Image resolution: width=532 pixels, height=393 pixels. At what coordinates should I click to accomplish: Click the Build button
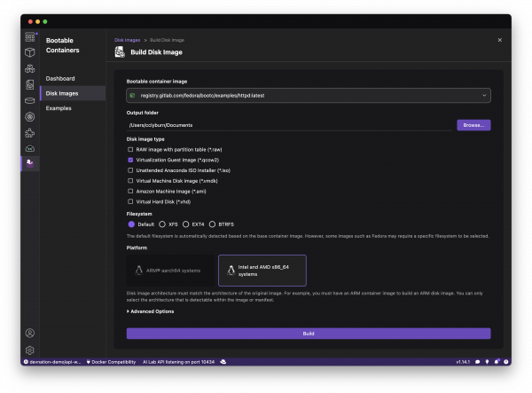(308, 334)
